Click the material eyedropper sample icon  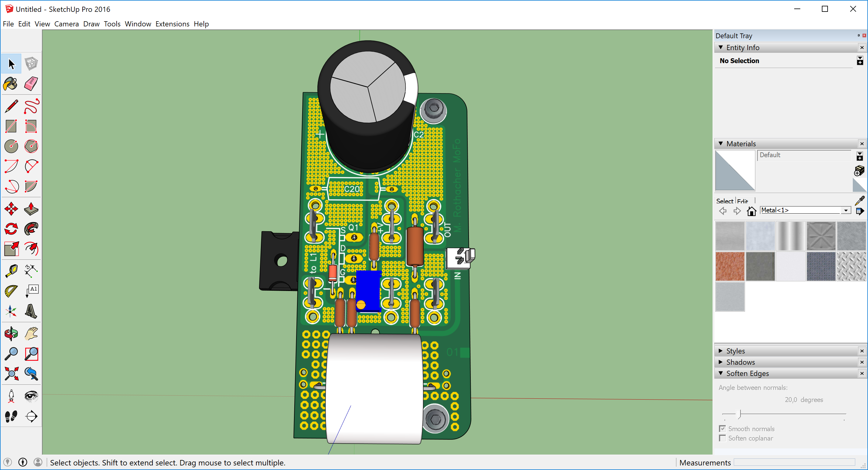[x=859, y=200]
